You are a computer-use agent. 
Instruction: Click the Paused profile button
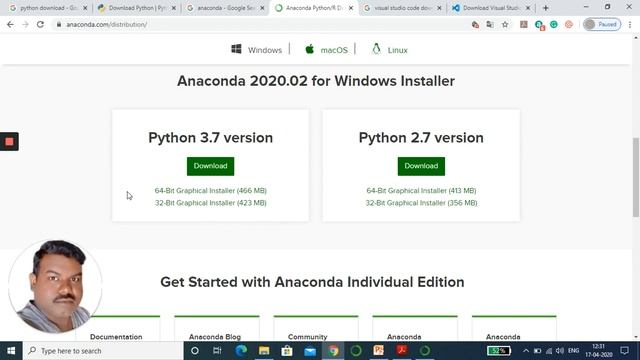coord(602,24)
